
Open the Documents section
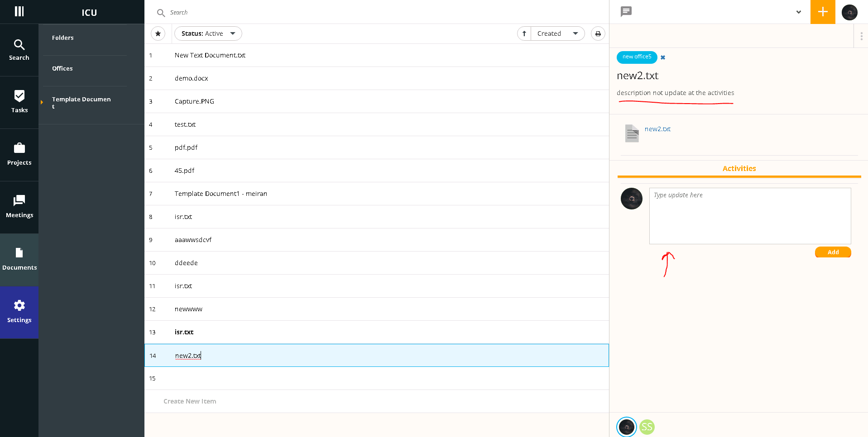19,259
